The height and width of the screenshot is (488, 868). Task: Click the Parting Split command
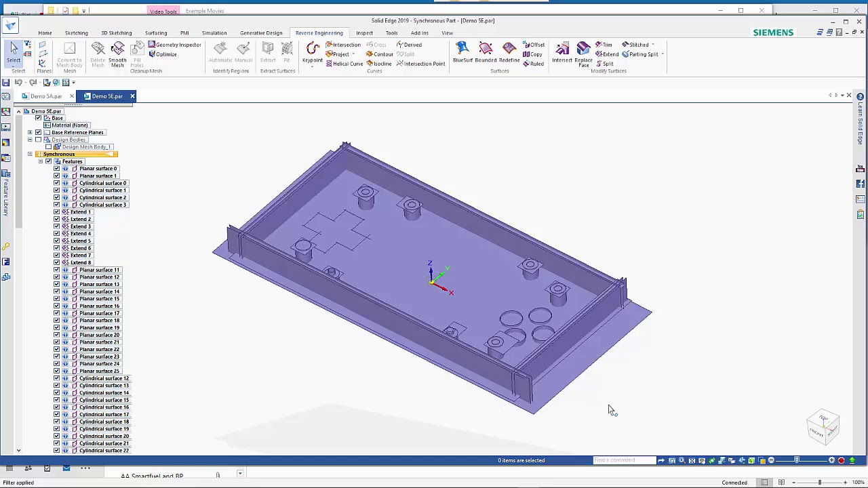pos(639,54)
